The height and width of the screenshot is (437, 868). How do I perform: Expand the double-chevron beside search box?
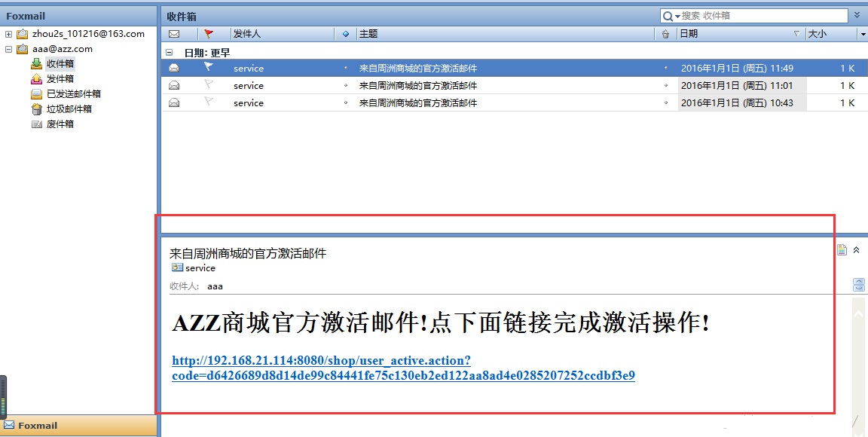pyautogui.click(x=858, y=16)
